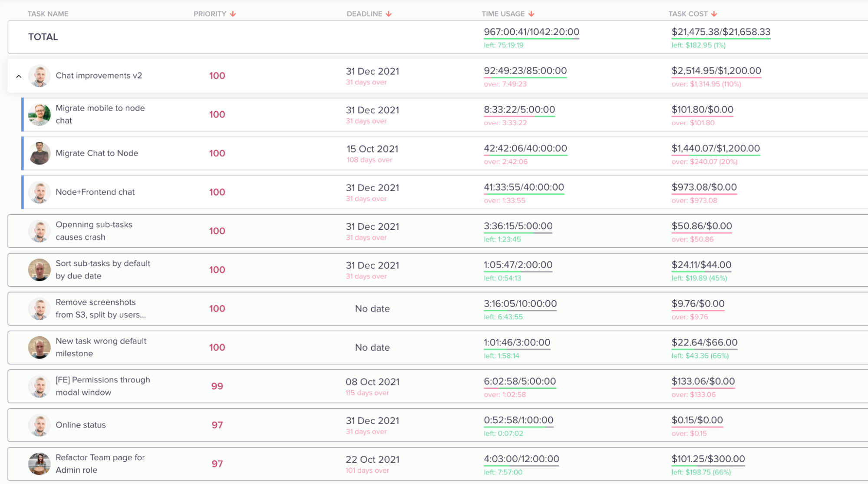Viewport: 868px width, 484px height.
Task: Click time usage 41:33:55/40:00:00
Action: 524,187
